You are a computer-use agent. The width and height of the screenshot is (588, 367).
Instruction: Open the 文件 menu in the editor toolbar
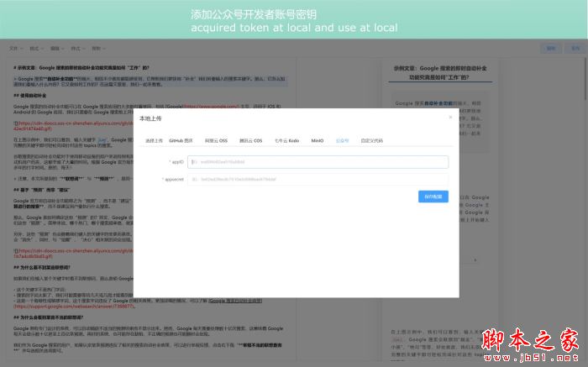(16, 49)
